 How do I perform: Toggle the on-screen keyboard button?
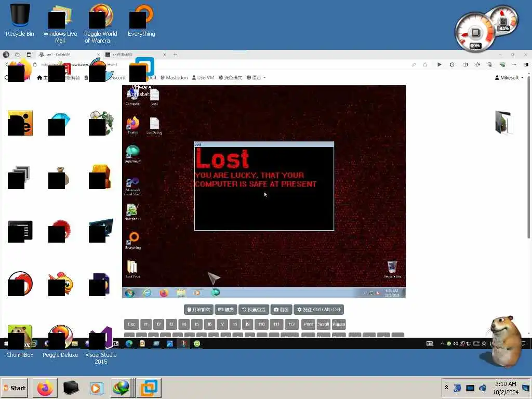pos(226,310)
